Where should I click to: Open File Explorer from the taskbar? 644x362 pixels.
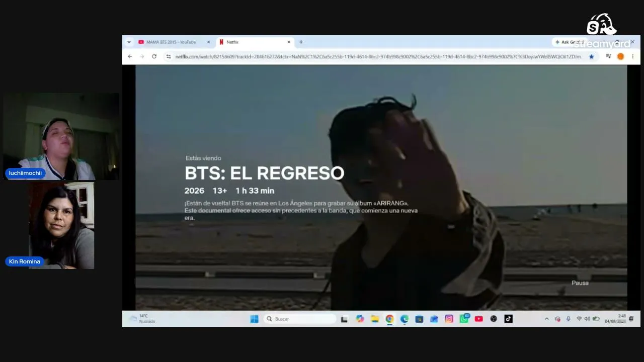pyautogui.click(x=375, y=319)
